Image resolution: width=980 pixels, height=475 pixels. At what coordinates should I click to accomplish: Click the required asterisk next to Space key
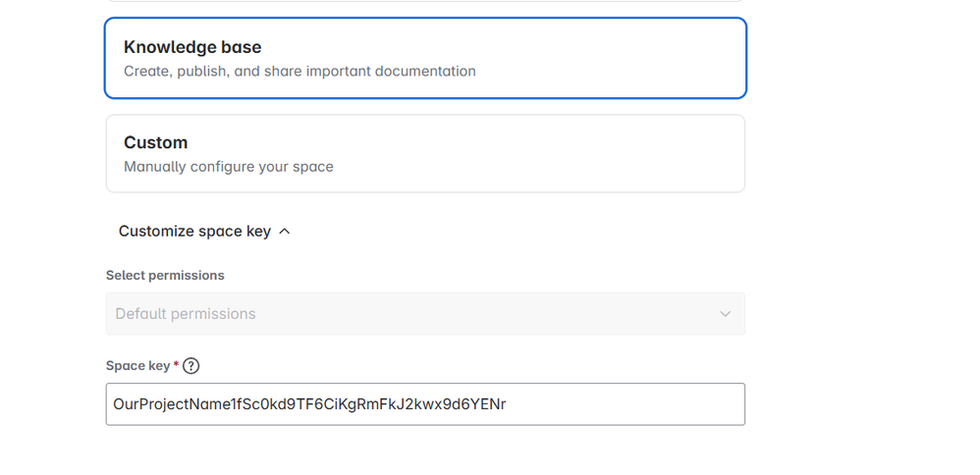[x=176, y=365]
